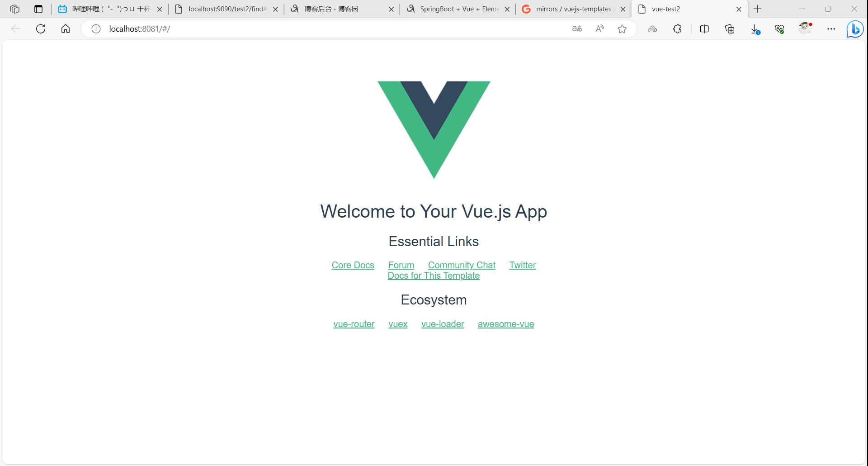Toggle split screen view
The width and height of the screenshot is (868, 466).
[704, 29]
